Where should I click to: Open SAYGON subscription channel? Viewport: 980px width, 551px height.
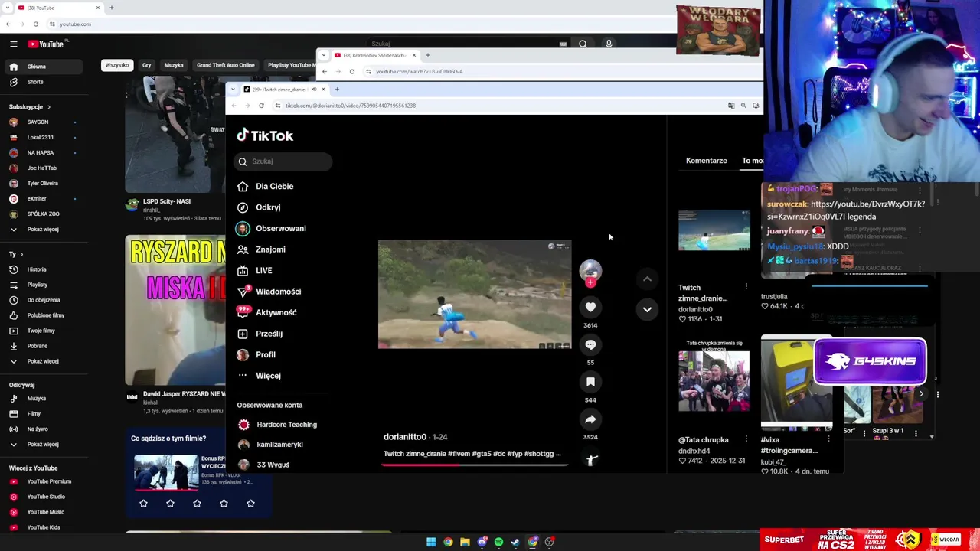pyautogui.click(x=42, y=122)
